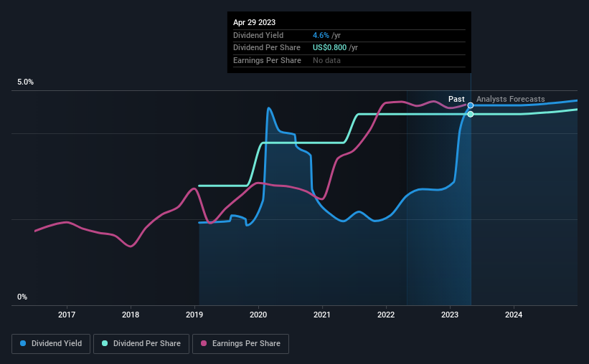Click the 2018 x-axis label

(x=131, y=315)
